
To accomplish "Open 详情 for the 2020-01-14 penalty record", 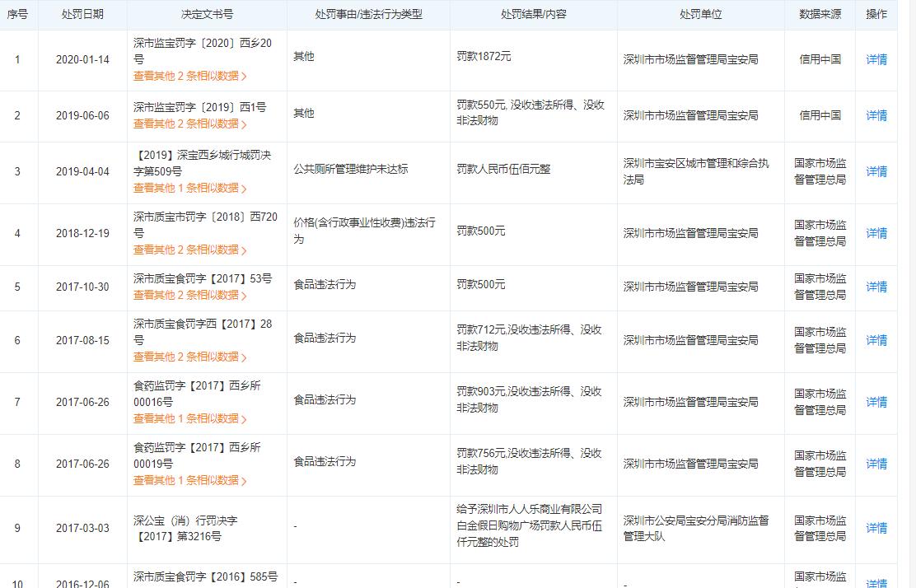I will click(876, 58).
